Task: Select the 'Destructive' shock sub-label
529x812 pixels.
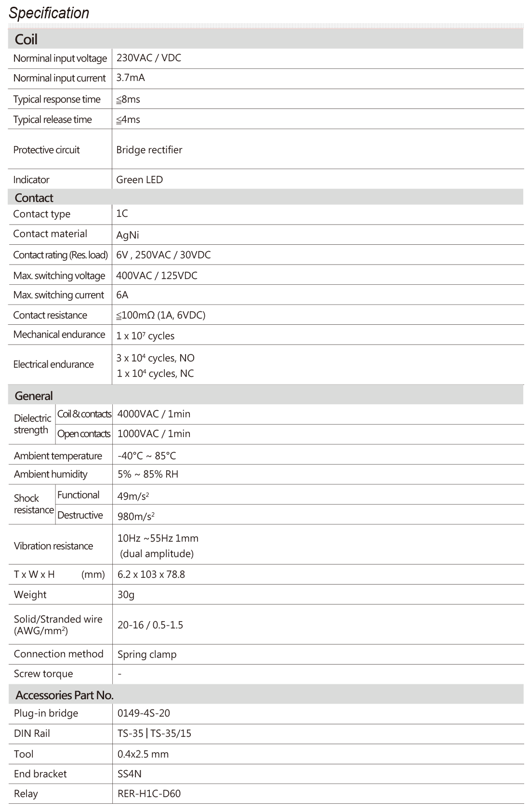Action: point(80,515)
